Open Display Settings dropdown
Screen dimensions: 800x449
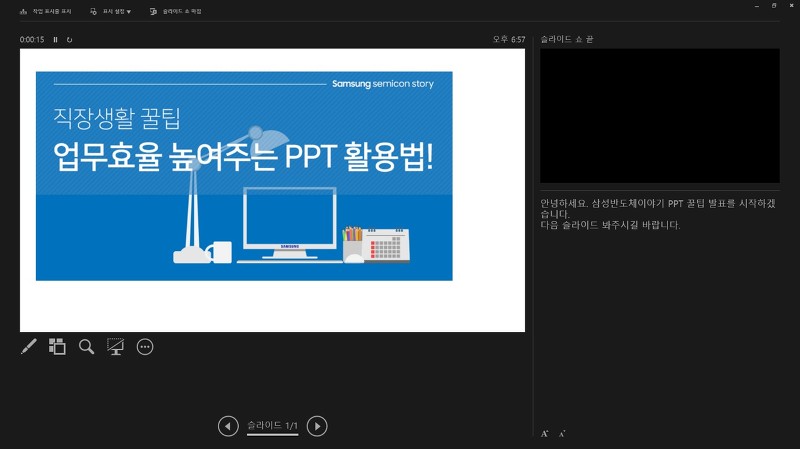[110, 11]
